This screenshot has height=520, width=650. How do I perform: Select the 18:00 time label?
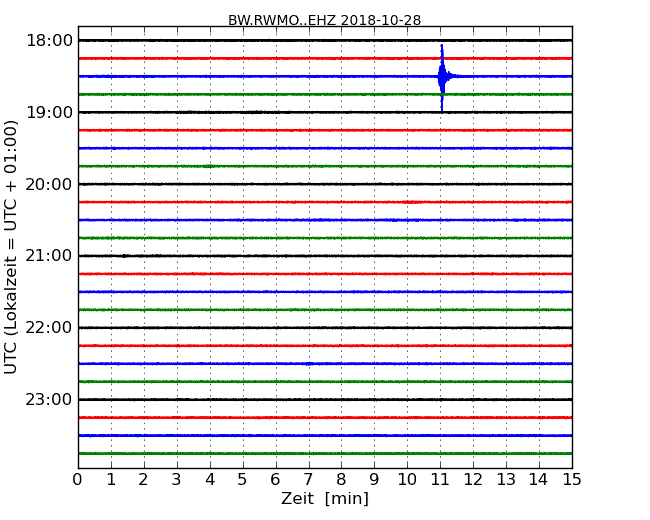click(x=49, y=41)
